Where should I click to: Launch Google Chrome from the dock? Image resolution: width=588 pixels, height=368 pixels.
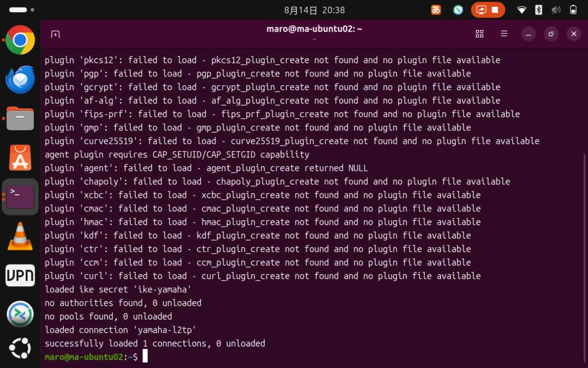(x=20, y=40)
